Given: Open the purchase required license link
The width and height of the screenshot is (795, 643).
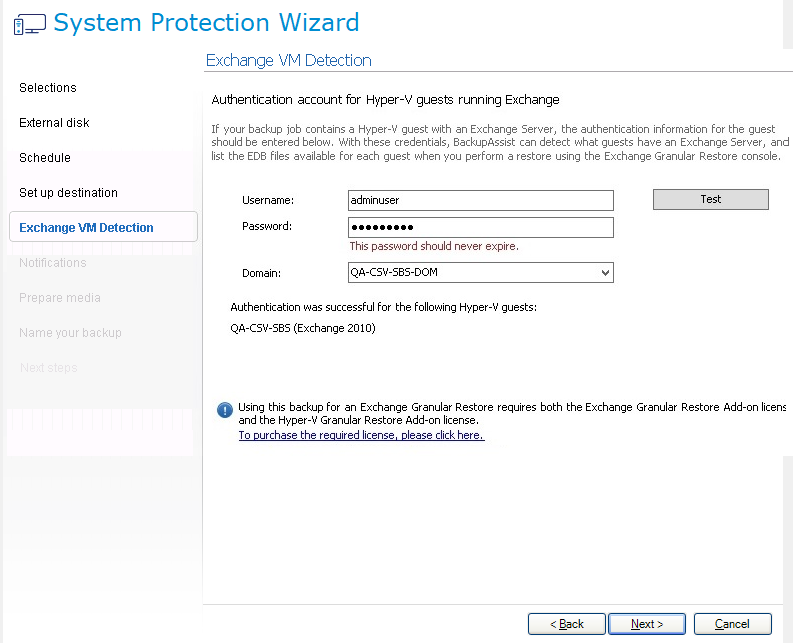Looking at the screenshot, I should pyautogui.click(x=361, y=436).
